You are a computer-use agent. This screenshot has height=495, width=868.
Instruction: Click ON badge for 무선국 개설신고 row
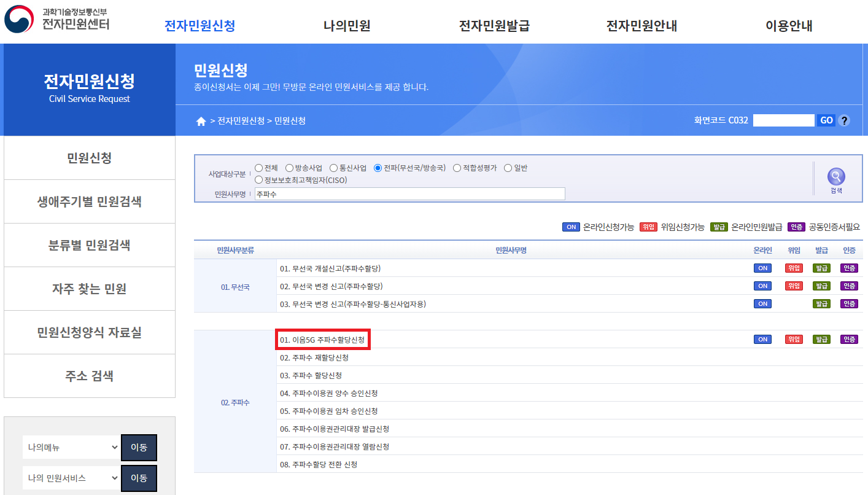point(762,268)
